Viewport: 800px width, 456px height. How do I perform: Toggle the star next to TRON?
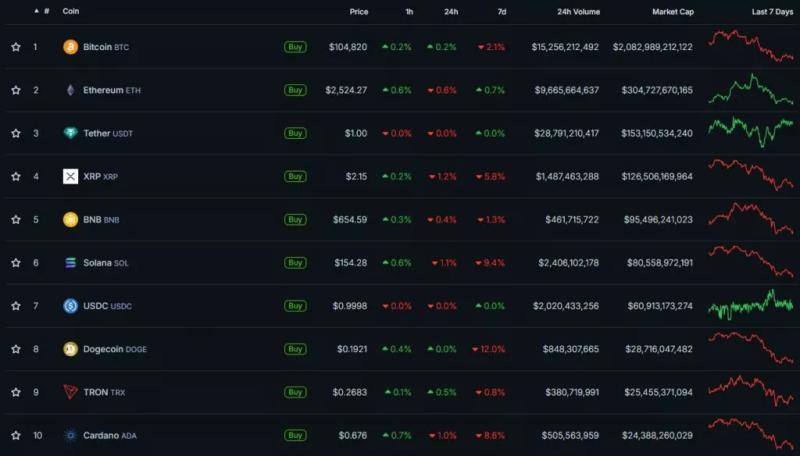pyautogui.click(x=16, y=392)
